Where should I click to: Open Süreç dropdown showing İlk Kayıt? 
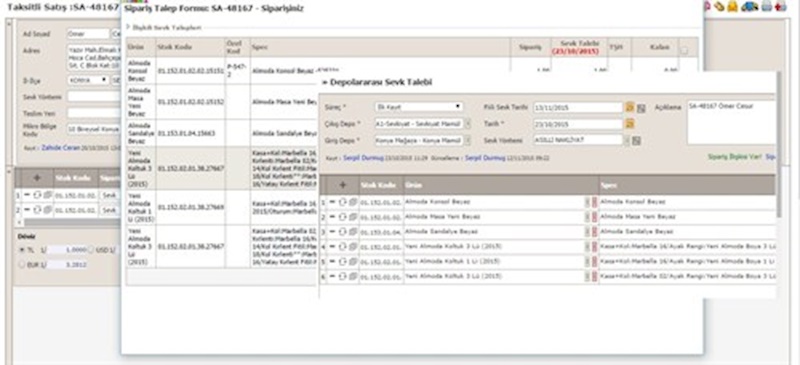pyautogui.click(x=418, y=107)
